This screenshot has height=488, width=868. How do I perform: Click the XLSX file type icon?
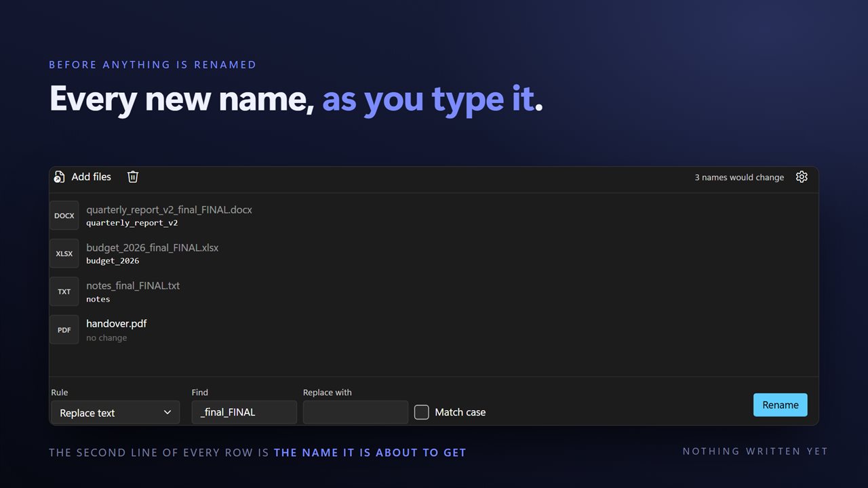(x=64, y=253)
